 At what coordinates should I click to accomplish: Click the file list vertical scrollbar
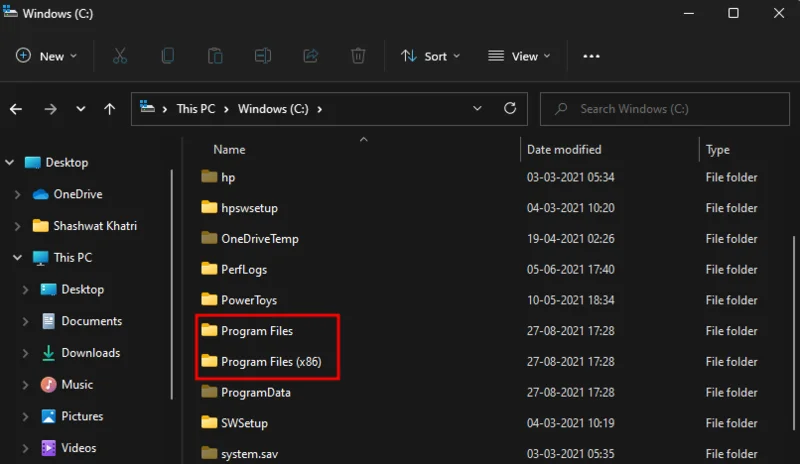793,332
